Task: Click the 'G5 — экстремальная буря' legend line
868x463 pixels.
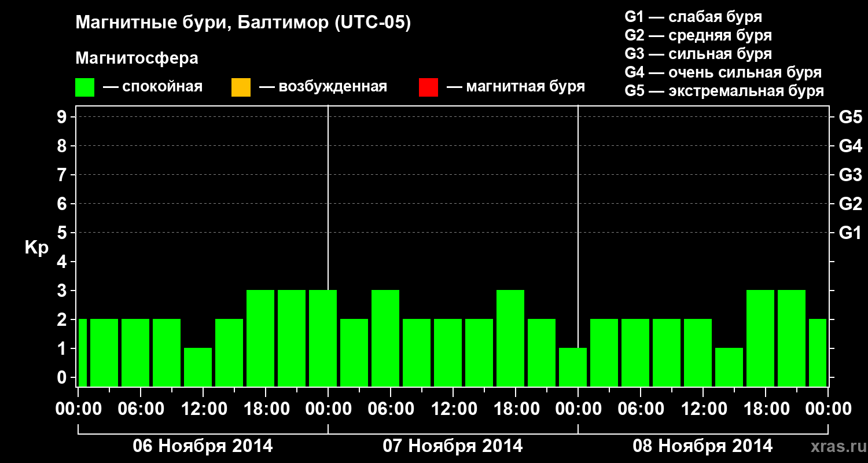Action: (x=724, y=91)
